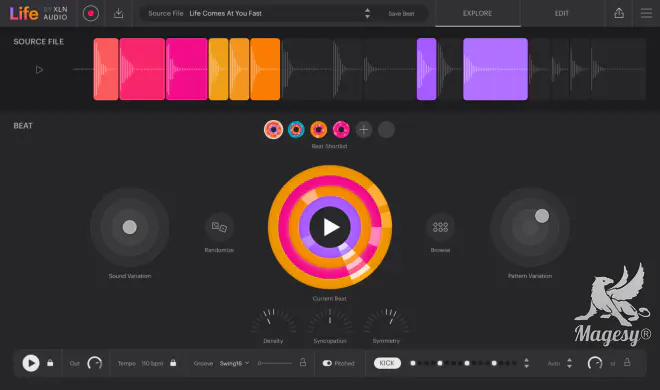Viewport: 660px width, 390px height.
Task: Click 'Life Comes At You Fast' file name
Action: coord(226,13)
